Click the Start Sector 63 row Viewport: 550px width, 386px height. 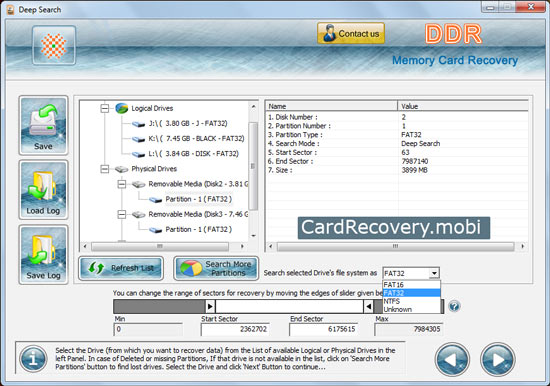coord(397,152)
